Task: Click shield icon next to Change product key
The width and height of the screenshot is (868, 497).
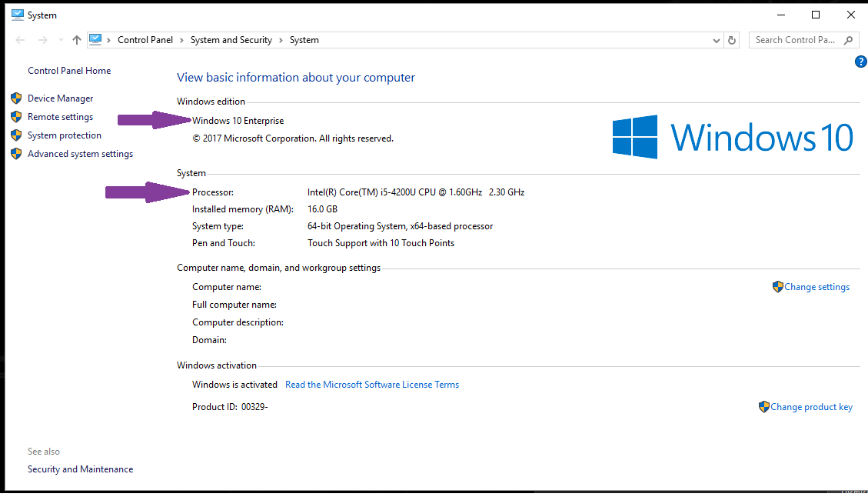Action: tap(764, 407)
